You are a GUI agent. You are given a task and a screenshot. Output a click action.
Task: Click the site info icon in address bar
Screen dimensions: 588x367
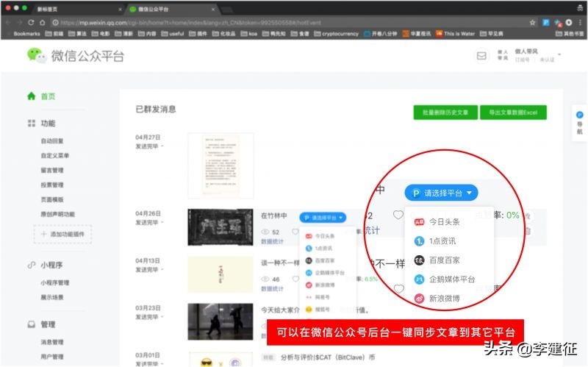pyautogui.click(x=56, y=23)
